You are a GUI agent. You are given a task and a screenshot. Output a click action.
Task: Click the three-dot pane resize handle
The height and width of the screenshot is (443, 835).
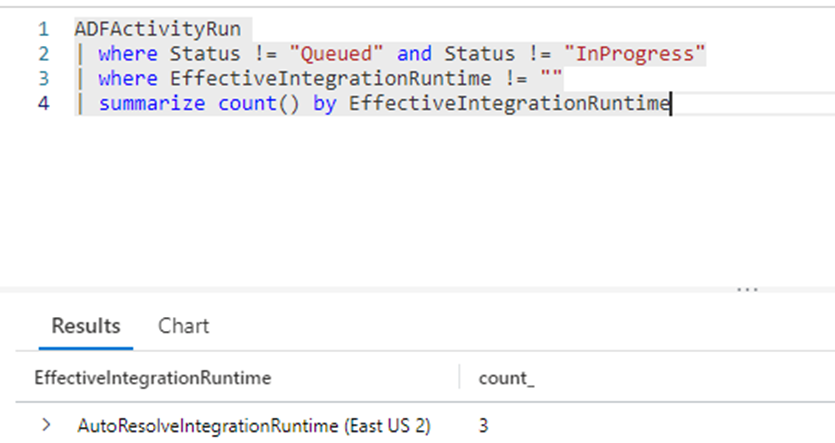pyautogui.click(x=748, y=290)
